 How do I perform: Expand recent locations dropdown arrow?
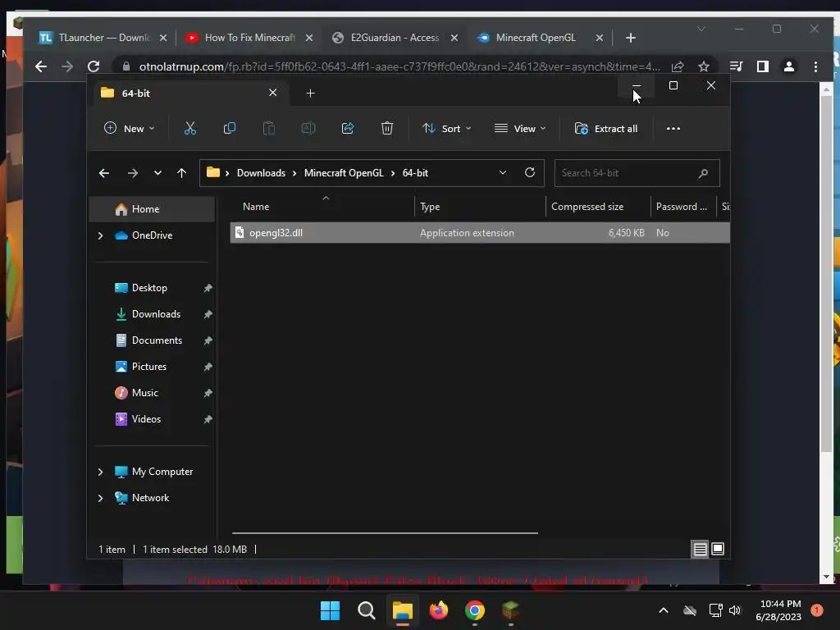157,173
